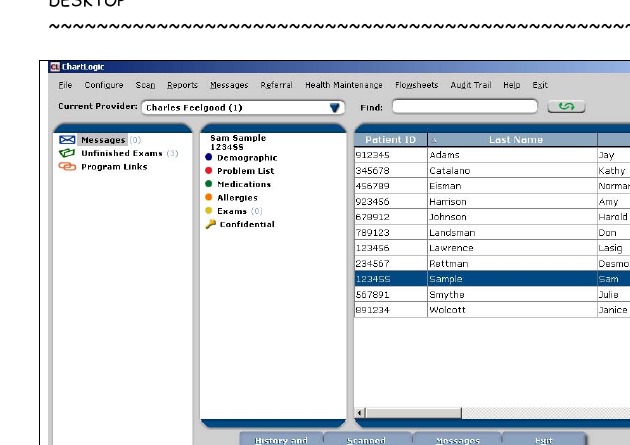The image size is (630, 445).
Task: Select patient Lawrence row
Action: pos(492,248)
